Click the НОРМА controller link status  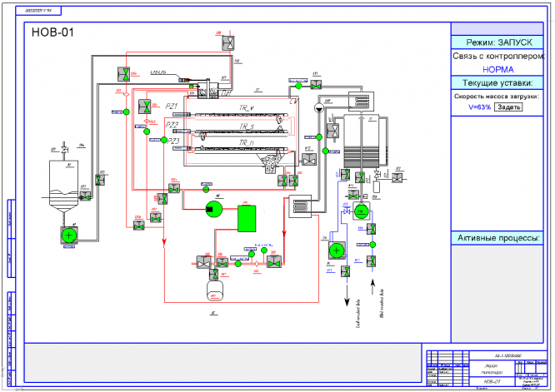(497, 70)
